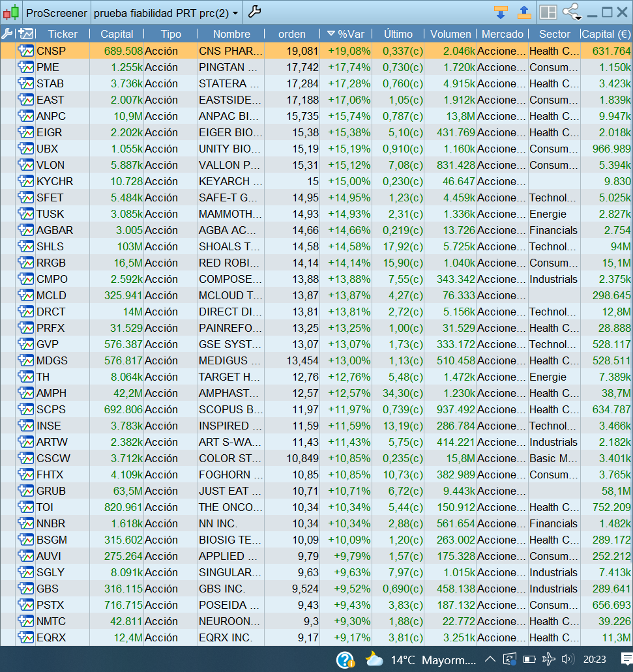633x672 pixels.
Task: Select the BSGM ticker
Action: pos(52,540)
